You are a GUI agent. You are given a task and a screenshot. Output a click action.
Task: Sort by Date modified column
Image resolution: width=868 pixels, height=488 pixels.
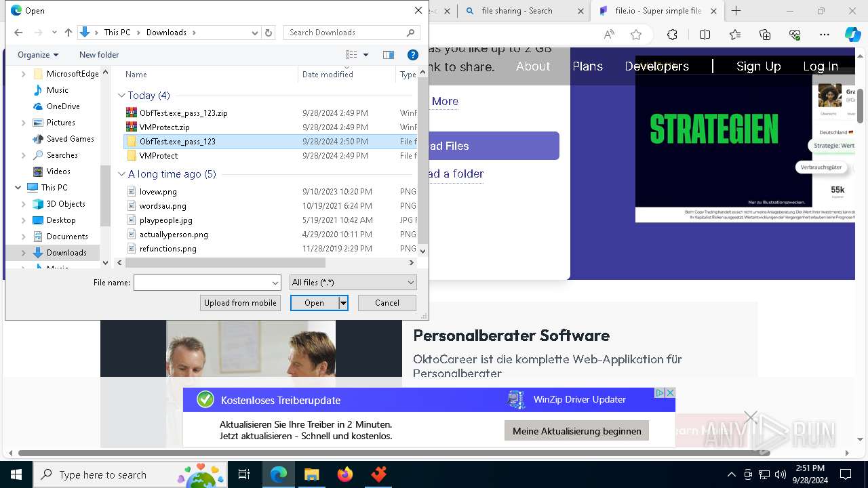(346, 75)
